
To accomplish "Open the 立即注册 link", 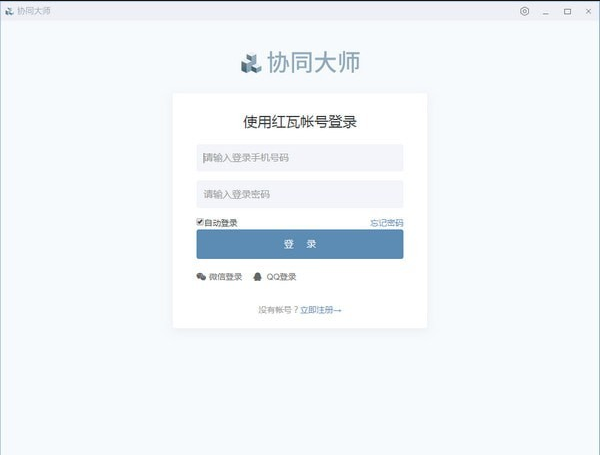I will (x=320, y=310).
